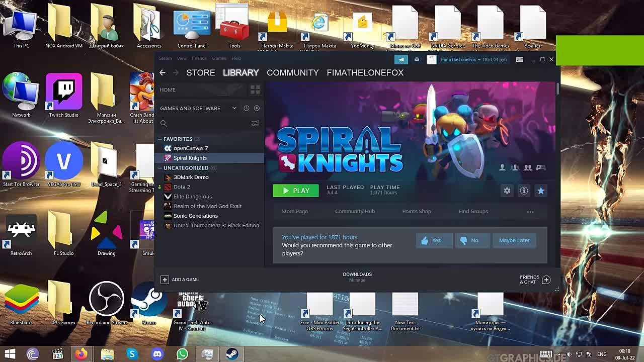The width and height of the screenshot is (644, 362).
Task: Collapse the Uncategorized category
Action: pyautogui.click(x=159, y=168)
